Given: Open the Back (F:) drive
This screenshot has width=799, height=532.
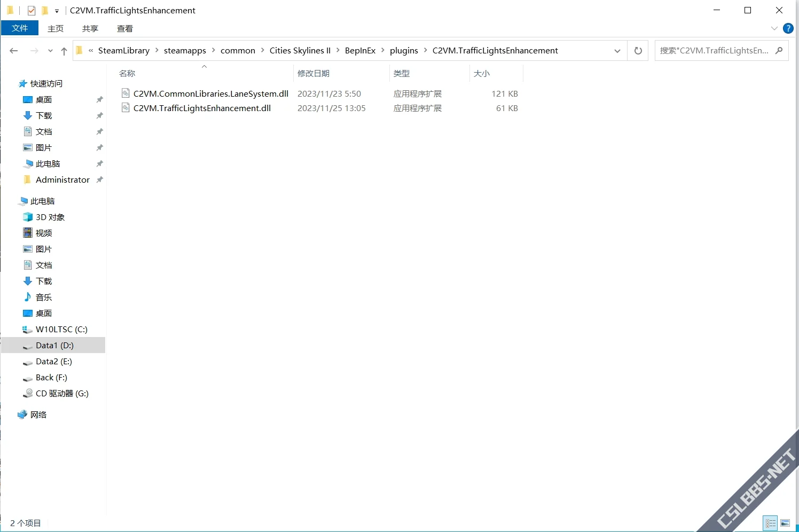Looking at the screenshot, I should (x=51, y=378).
